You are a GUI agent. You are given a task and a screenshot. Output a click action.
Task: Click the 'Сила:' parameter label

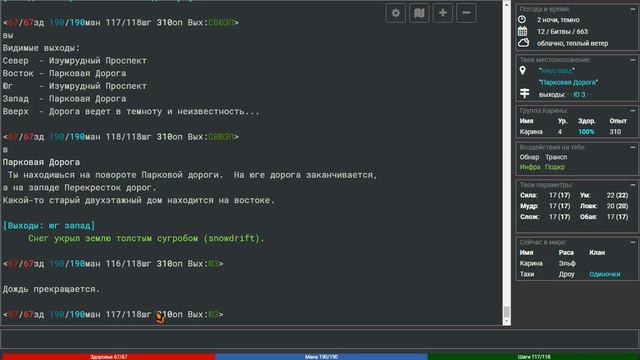click(x=529, y=196)
